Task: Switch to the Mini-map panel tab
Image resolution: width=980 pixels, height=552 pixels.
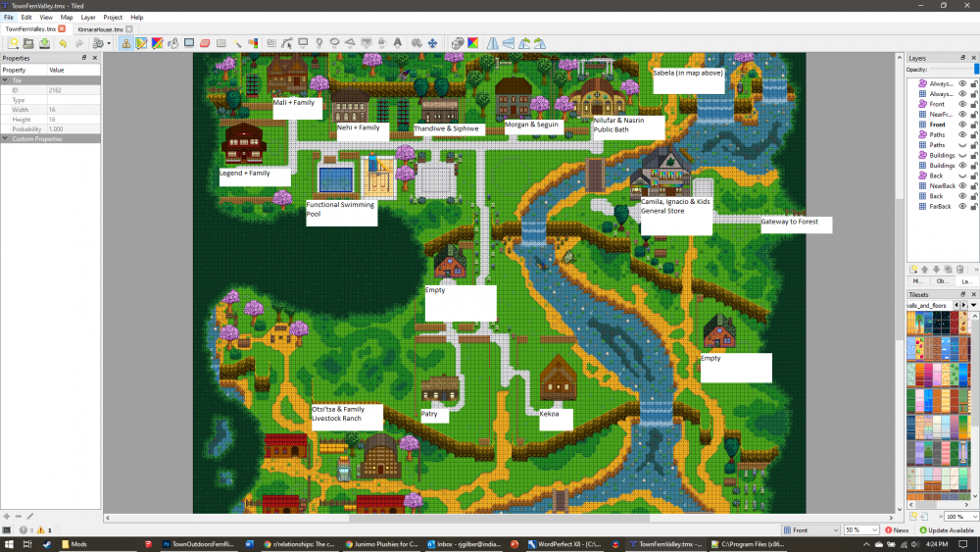Action: (918, 281)
